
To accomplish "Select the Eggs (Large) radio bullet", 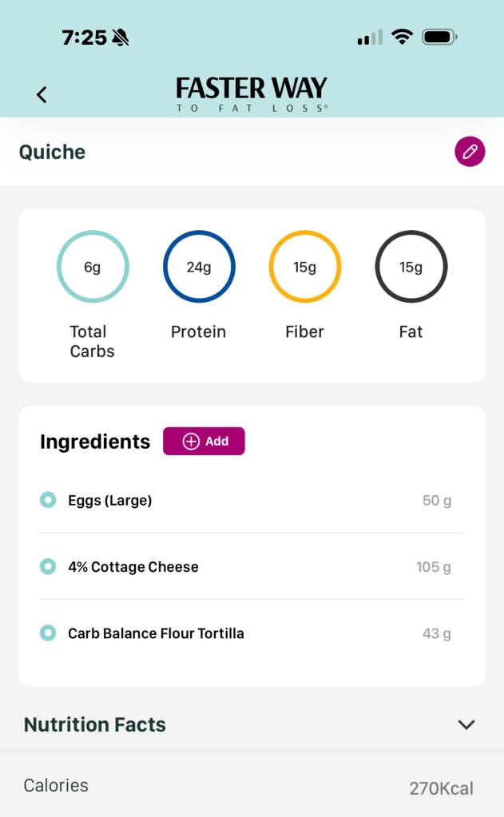I will point(48,501).
